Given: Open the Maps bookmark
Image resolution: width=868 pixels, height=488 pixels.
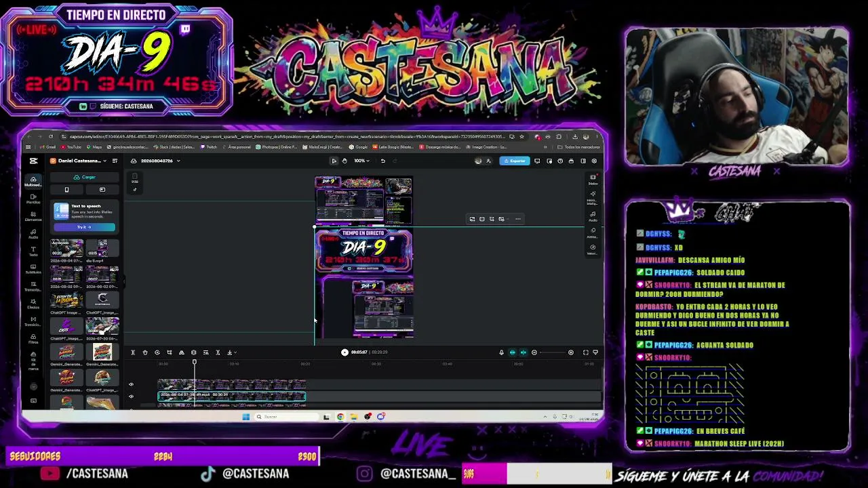Looking at the screenshot, I should click(x=94, y=146).
